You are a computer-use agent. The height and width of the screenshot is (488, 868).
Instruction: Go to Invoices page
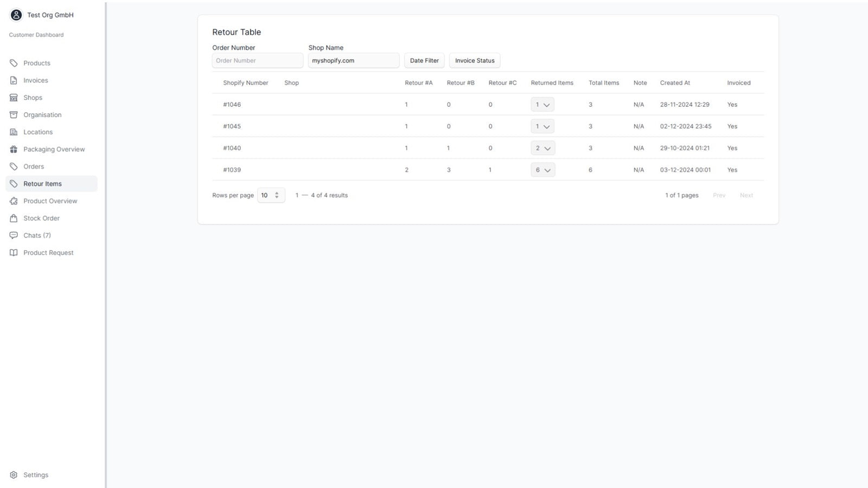coord(52,80)
